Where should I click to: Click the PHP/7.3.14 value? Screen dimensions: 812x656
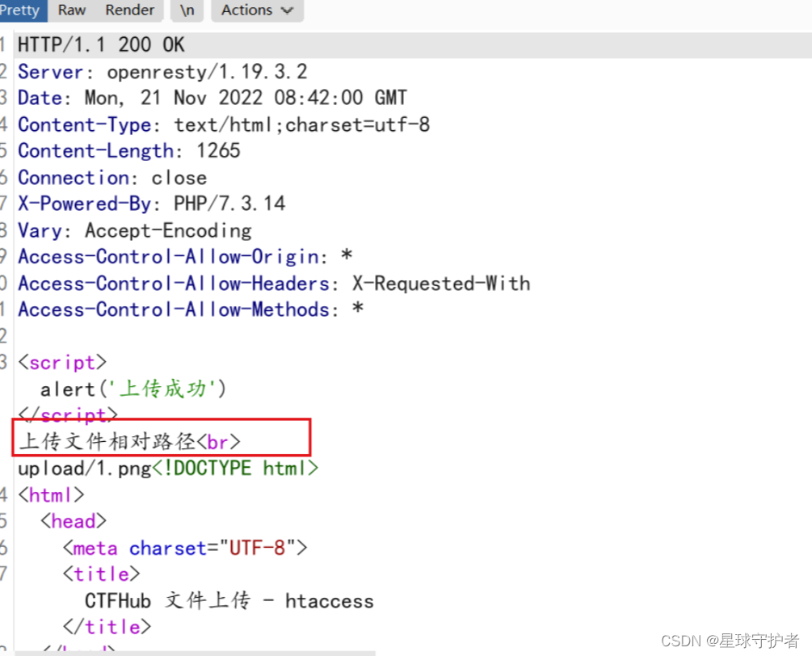229,204
